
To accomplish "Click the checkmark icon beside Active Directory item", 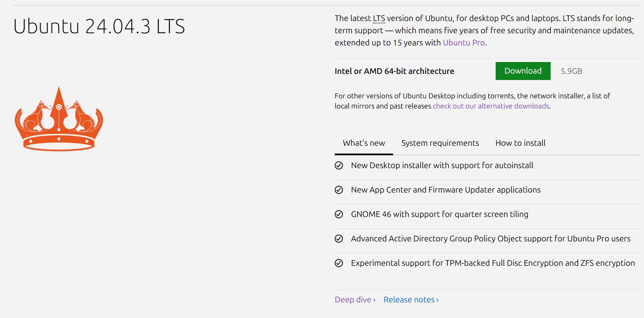I will [x=339, y=239].
